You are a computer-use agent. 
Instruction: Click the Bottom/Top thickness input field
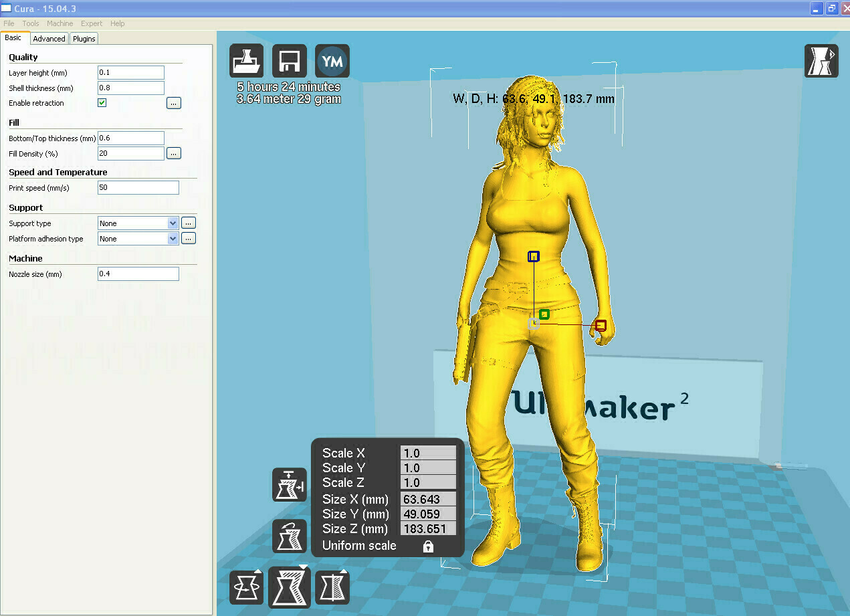131,138
